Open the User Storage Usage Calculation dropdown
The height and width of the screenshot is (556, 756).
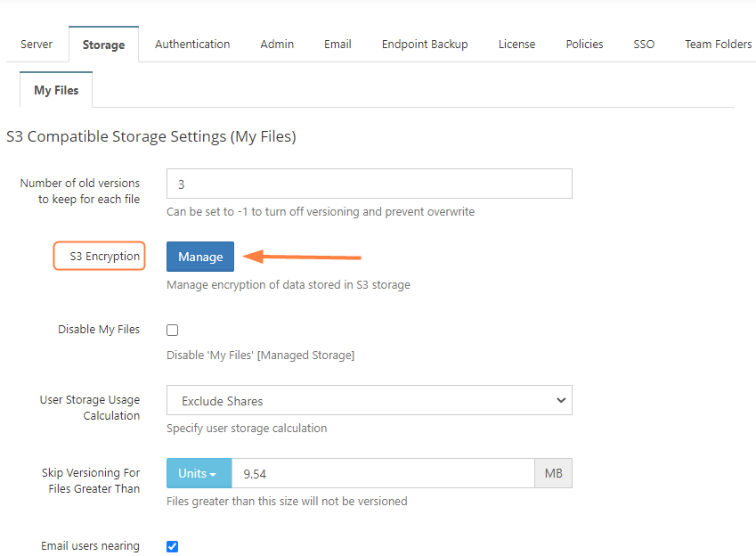click(370, 400)
